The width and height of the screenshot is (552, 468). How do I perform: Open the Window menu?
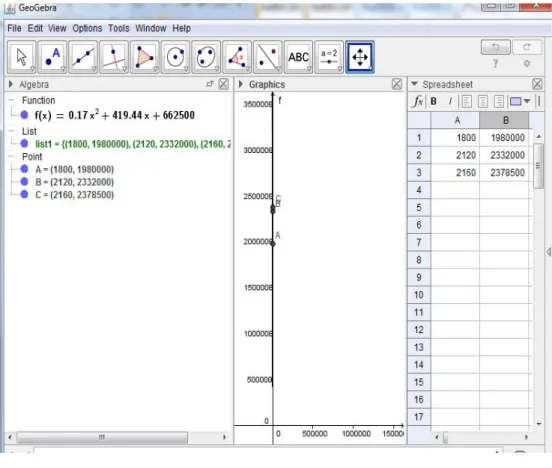[x=151, y=28]
